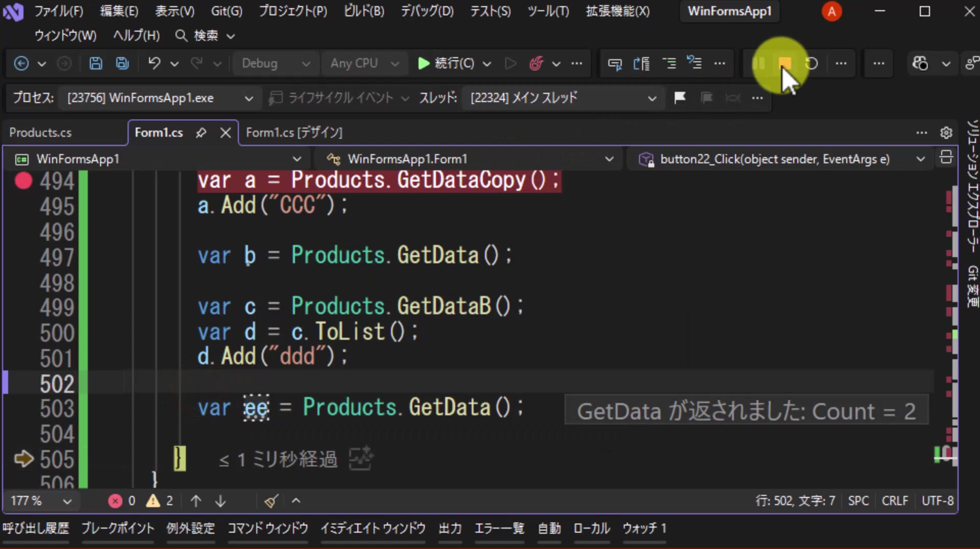The image size is (980, 549).
Task: Go to the next issue arrow
Action: 220,501
